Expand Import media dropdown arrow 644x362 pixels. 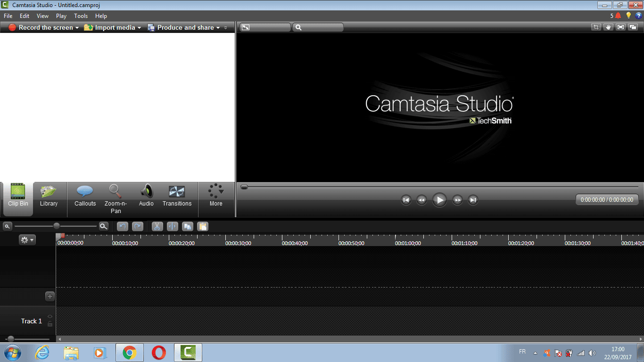pyautogui.click(x=139, y=28)
